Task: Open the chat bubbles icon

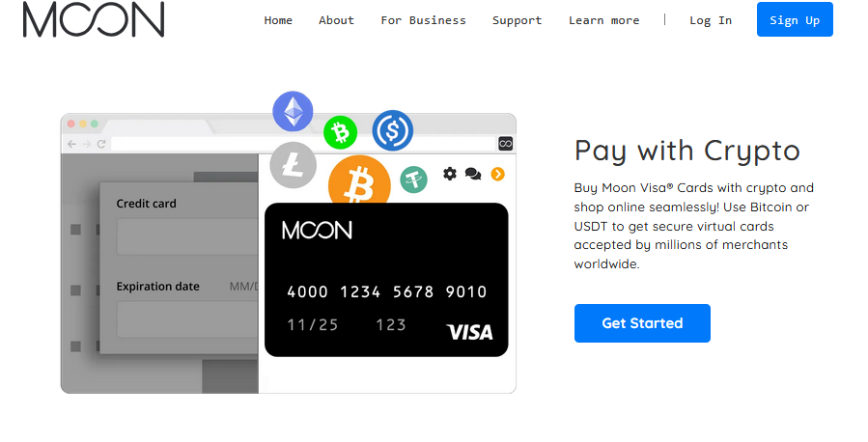Action: point(473,175)
